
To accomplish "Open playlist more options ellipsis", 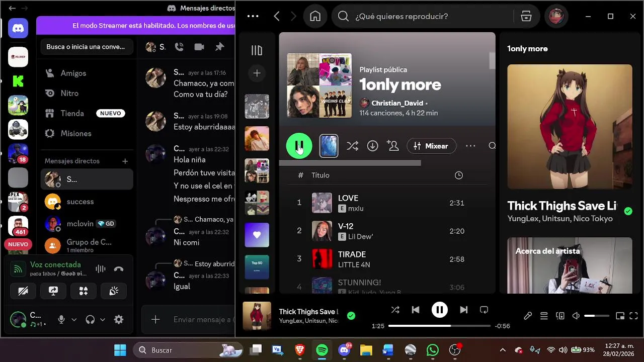I will [x=470, y=146].
